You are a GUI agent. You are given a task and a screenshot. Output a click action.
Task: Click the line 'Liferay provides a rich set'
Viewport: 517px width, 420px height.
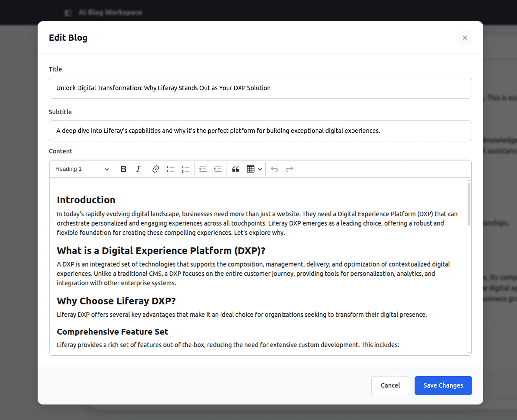pos(228,345)
